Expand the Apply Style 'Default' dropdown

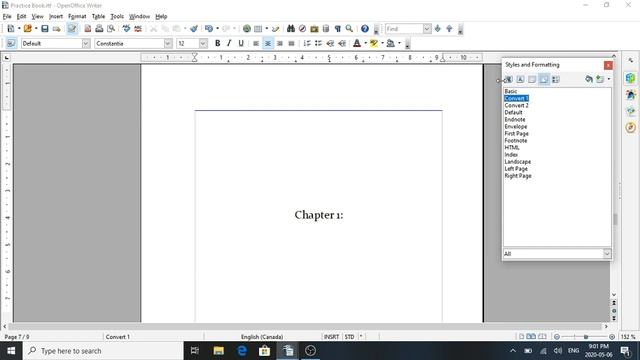pos(86,43)
